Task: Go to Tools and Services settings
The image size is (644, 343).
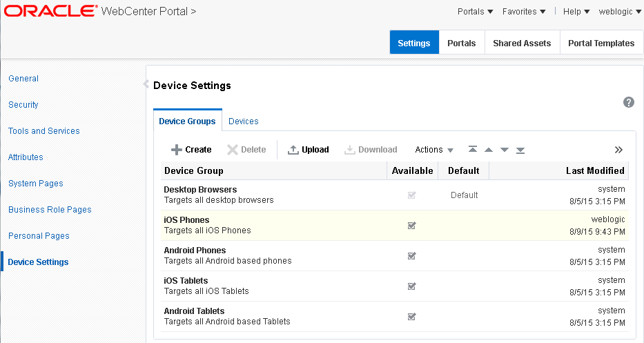Action: click(44, 131)
